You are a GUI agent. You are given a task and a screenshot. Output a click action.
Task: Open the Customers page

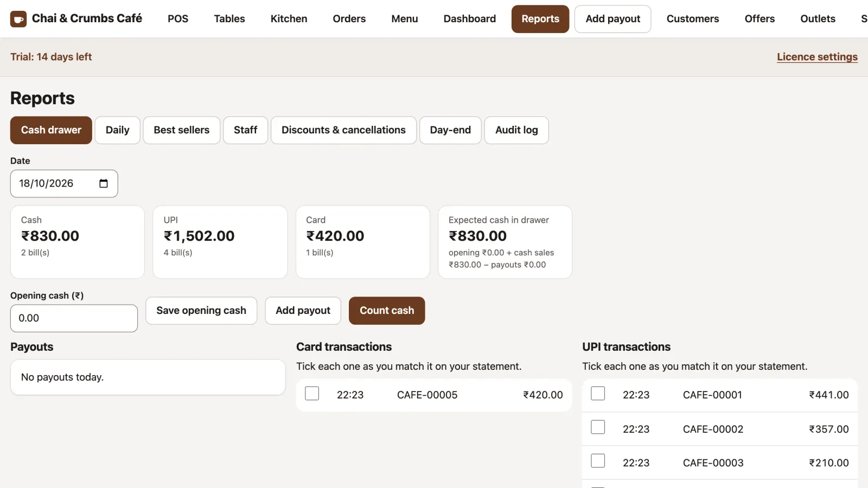pyautogui.click(x=693, y=19)
